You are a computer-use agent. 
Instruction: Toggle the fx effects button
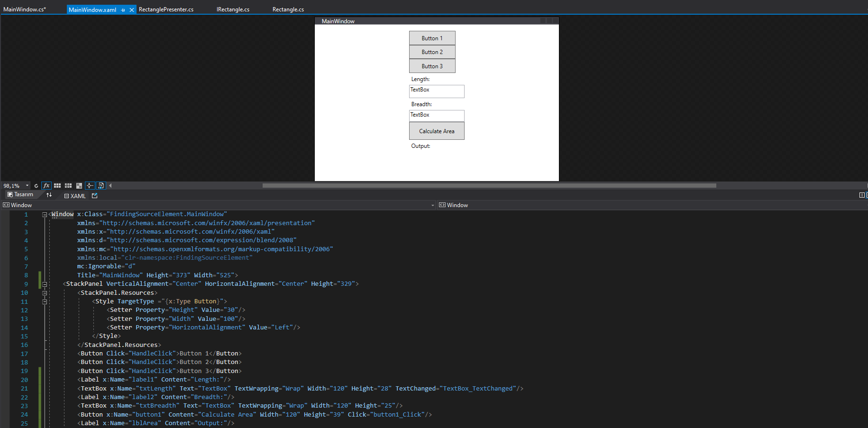46,186
